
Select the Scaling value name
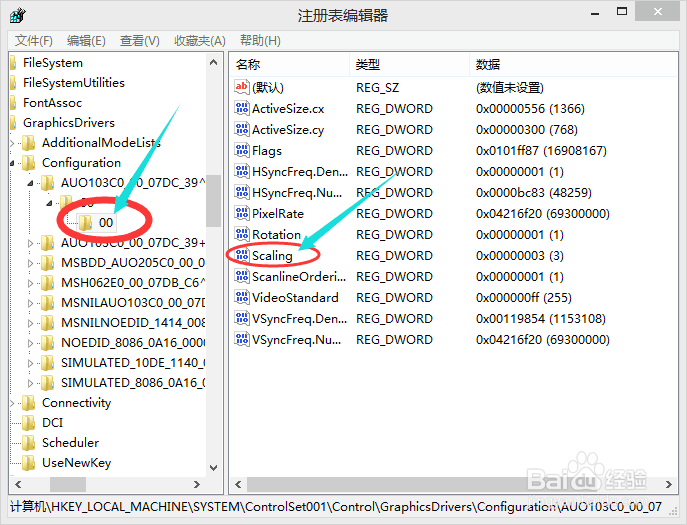point(272,255)
